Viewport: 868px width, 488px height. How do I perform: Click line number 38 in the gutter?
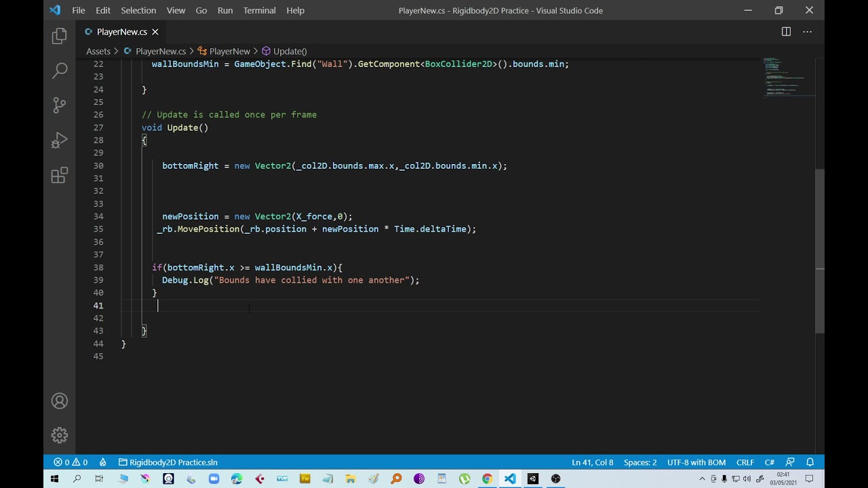pos(98,267)
